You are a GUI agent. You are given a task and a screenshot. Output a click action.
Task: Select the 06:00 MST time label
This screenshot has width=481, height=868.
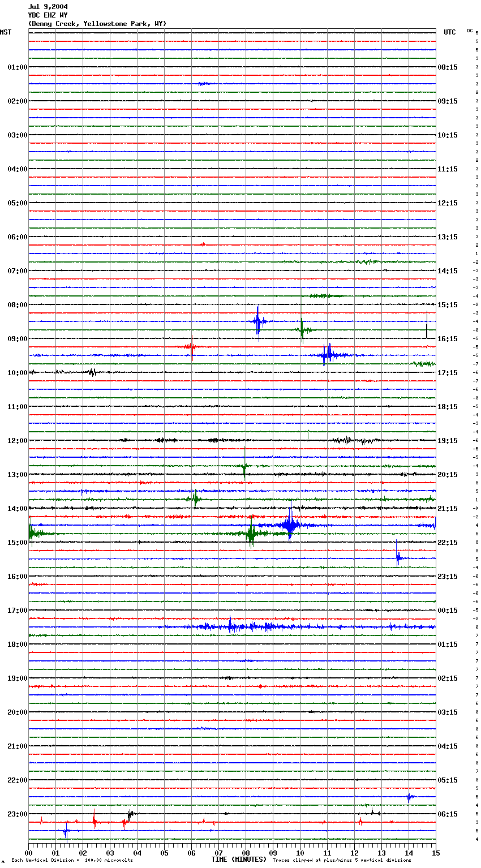(x=17, y=237)
